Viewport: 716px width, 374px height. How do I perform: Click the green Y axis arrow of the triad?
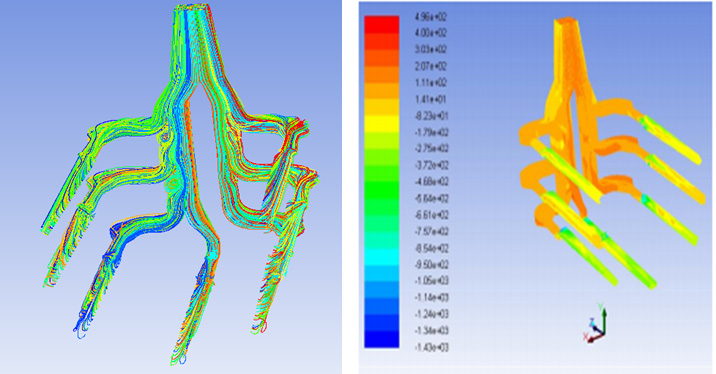click(x=604, y=320)
